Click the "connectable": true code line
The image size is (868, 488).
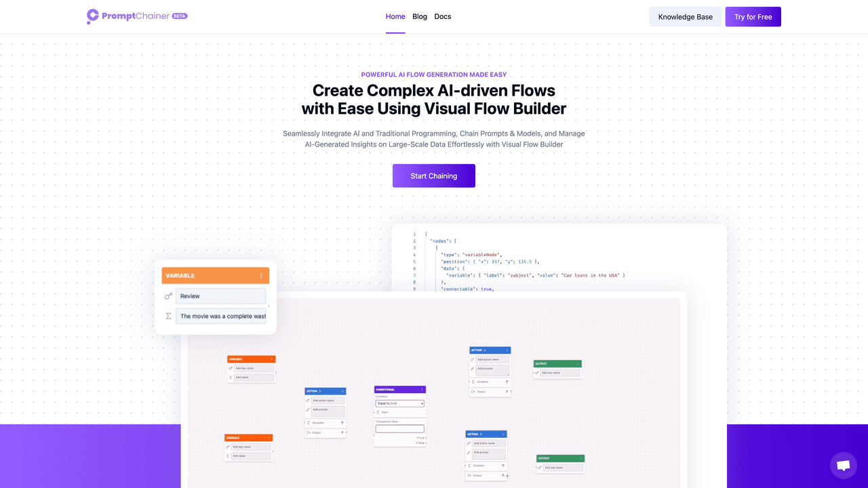point(467,289)
